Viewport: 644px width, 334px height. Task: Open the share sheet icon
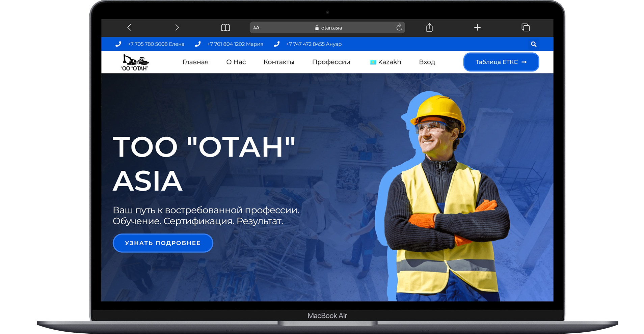429,28
